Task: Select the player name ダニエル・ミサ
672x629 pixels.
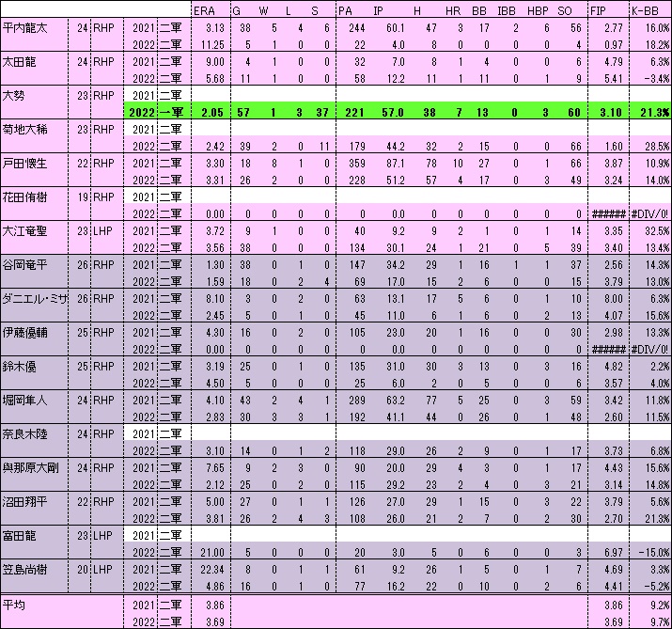Action: coord(35,299)
